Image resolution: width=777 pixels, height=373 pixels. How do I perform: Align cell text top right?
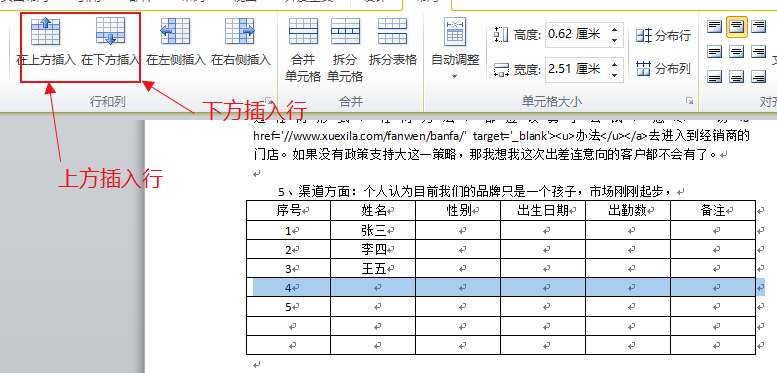758,26
